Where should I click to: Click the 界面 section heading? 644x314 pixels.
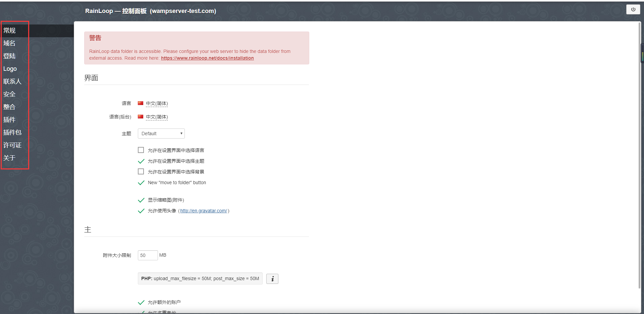91,78
